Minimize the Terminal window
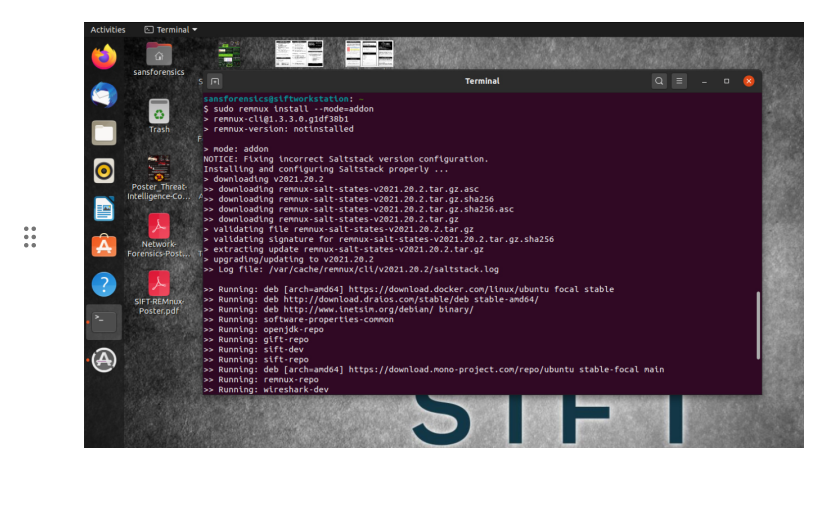 click(704, 81)
